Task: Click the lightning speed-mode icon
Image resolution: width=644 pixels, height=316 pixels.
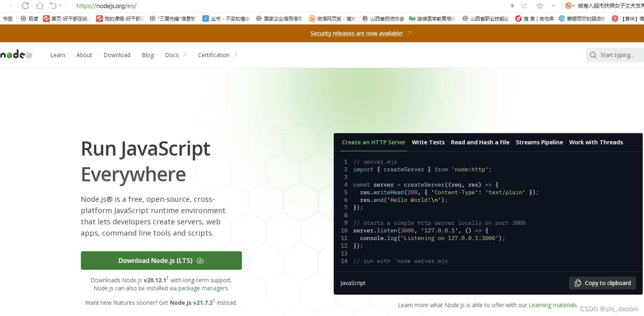Action: 512,6
